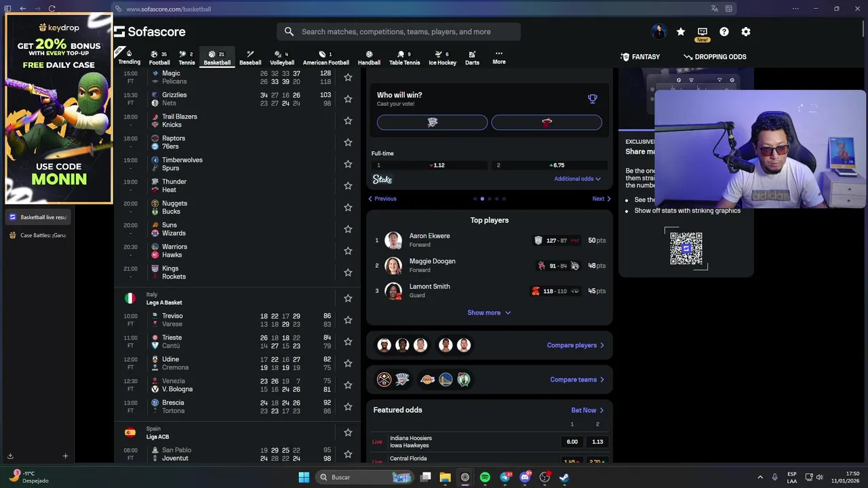Select the Trending sports tab

click(x=129, y=57)
